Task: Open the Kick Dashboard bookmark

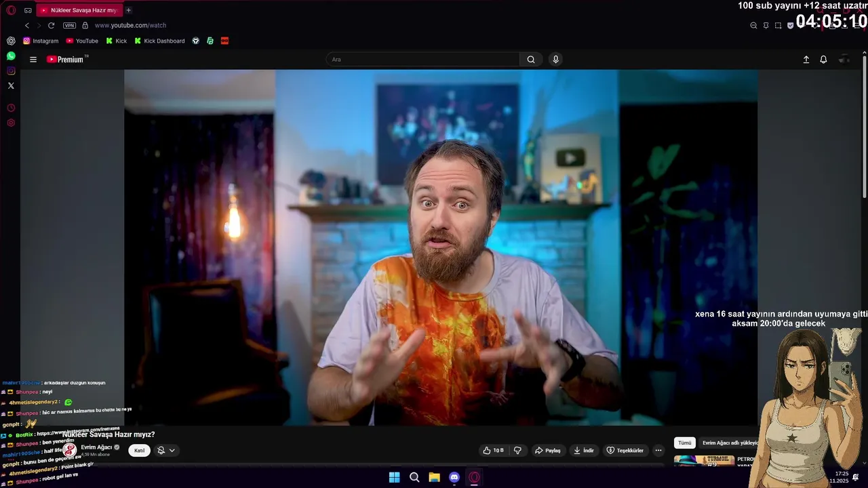Action: tap(159, 41)
